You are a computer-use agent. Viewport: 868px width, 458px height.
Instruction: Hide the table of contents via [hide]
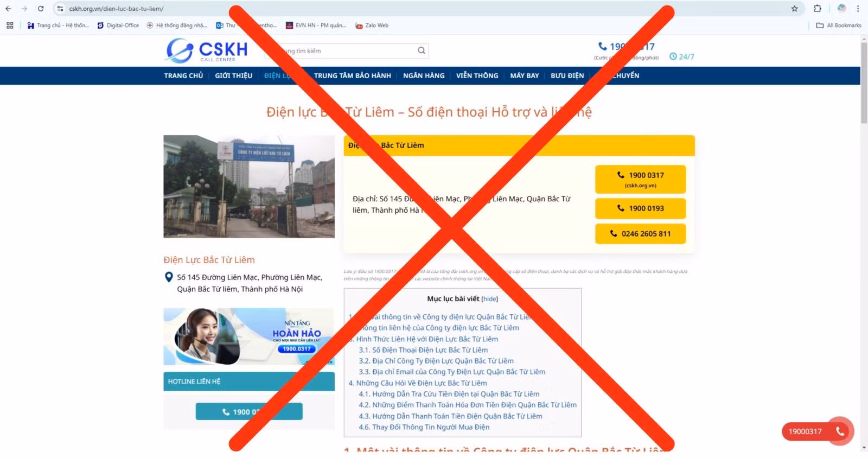[x=489, y=299]
